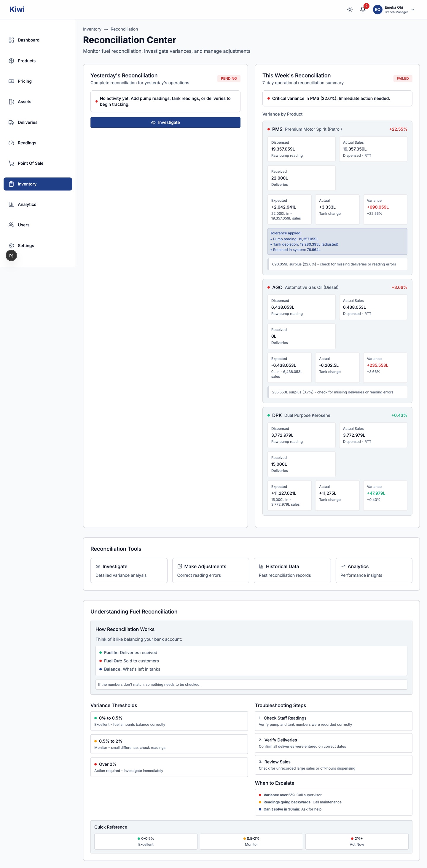427x868 pixels.
Task: Click the +690.059L variance value
Action: pyautogui.click(x=378, y=207)
